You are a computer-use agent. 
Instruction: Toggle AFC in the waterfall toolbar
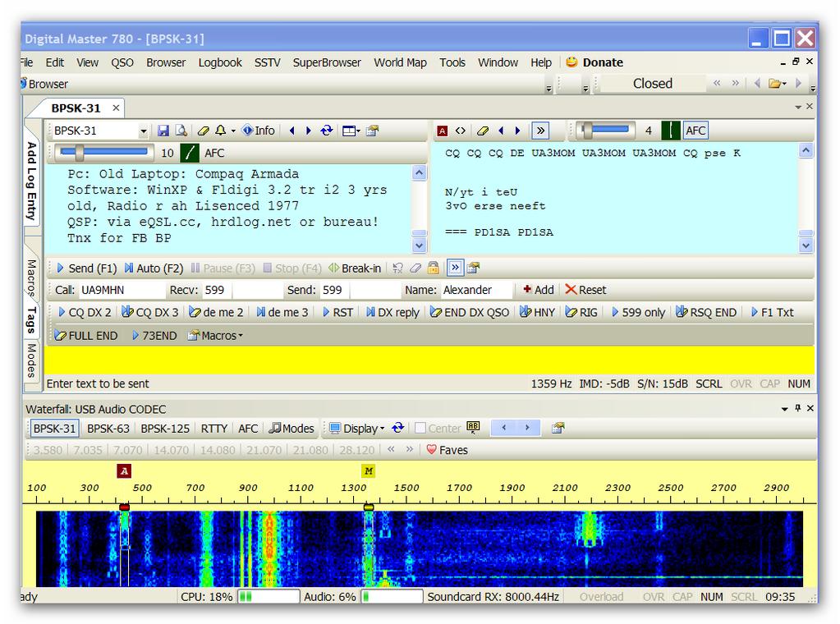pos(248,429)
